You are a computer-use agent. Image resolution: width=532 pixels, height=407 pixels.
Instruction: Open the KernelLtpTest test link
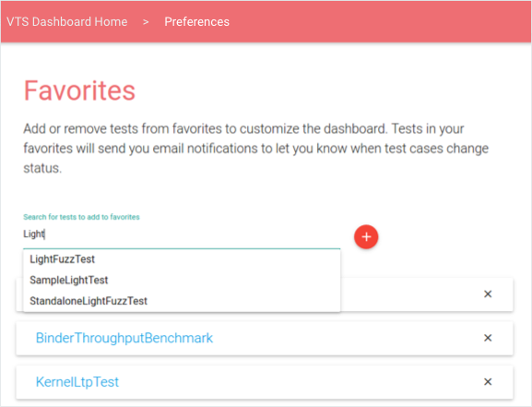77,382
